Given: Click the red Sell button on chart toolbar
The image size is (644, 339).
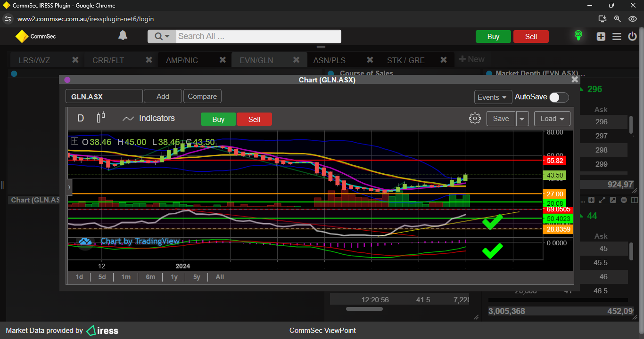Looking at the screenshot, I should 254,120.
